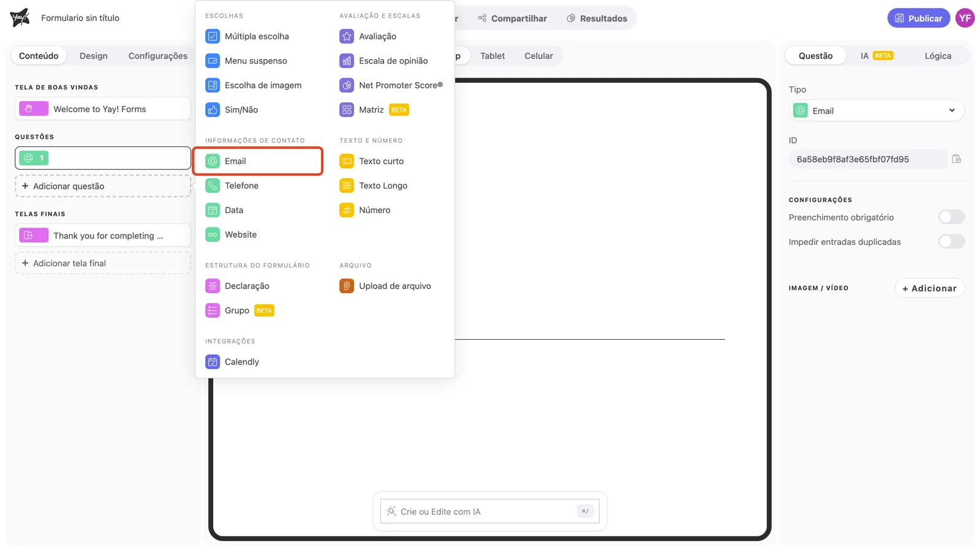
Task: Click the AI sparkle icon in prompt bar
Action: point(391,511)
